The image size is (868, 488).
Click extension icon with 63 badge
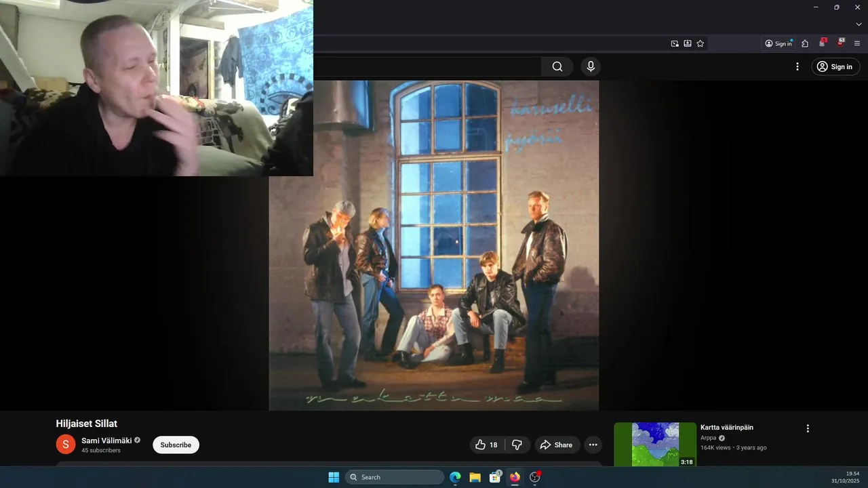point(841,43)
